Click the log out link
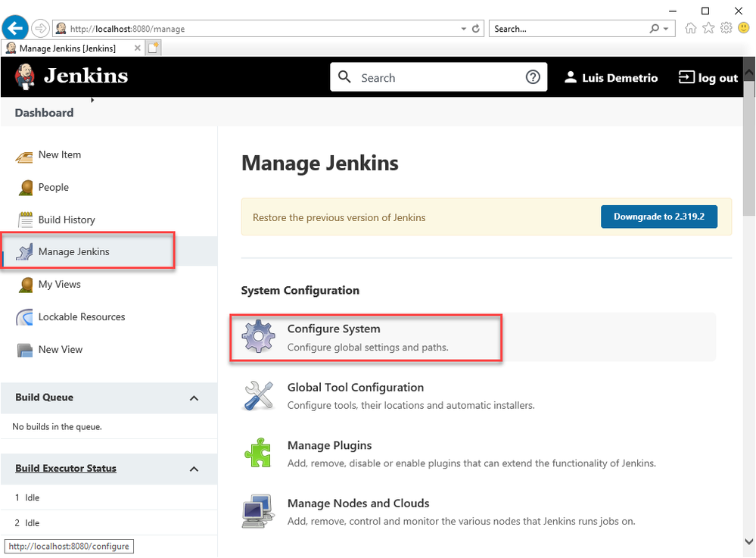The width and height of the screenshot is (756, 558). (708, 78)
